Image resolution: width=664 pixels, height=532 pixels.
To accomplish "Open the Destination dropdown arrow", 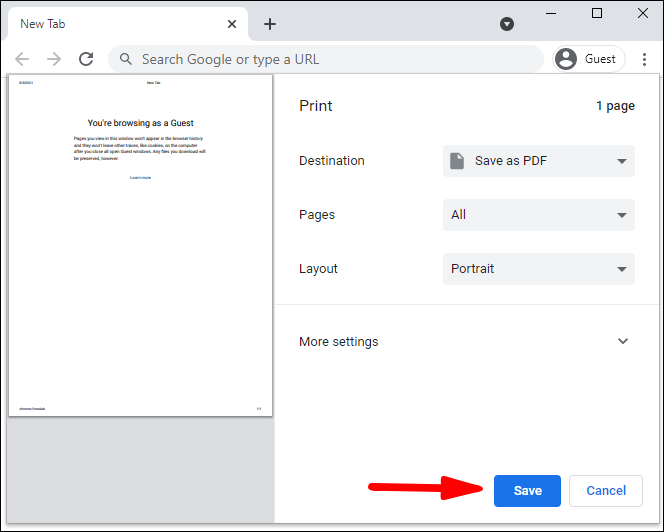I will click(x=622, y=161).
